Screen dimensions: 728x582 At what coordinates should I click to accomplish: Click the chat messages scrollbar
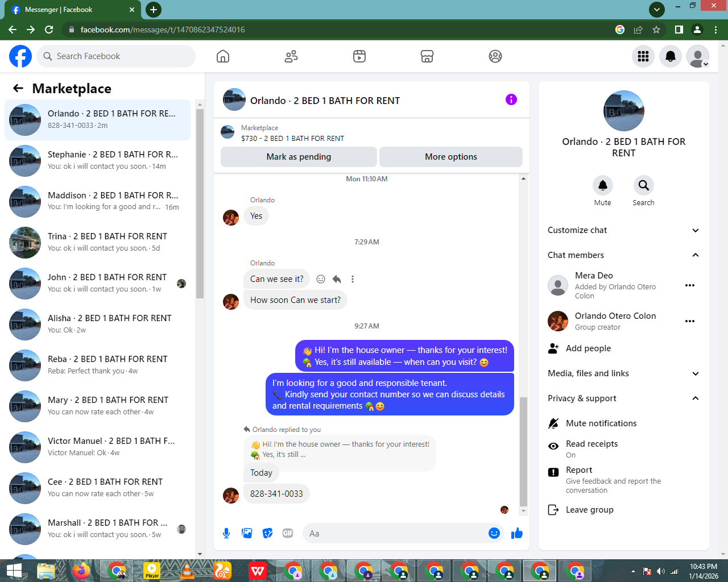(x=523, y=452)
